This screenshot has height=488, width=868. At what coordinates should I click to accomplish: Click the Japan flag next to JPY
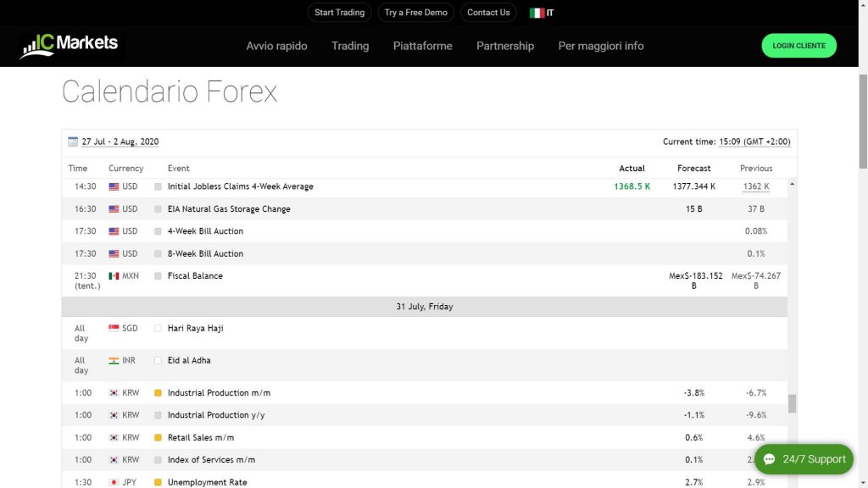114,483
